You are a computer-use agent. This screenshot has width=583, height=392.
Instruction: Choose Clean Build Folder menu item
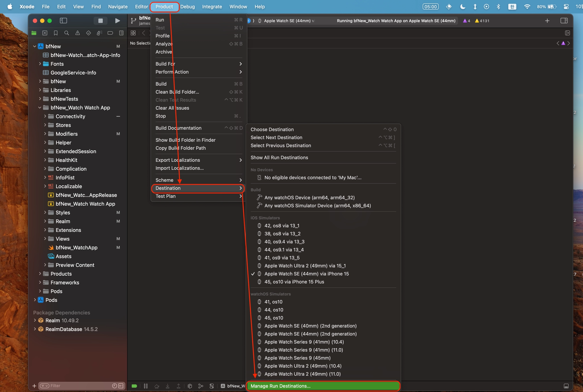[177, 92]
